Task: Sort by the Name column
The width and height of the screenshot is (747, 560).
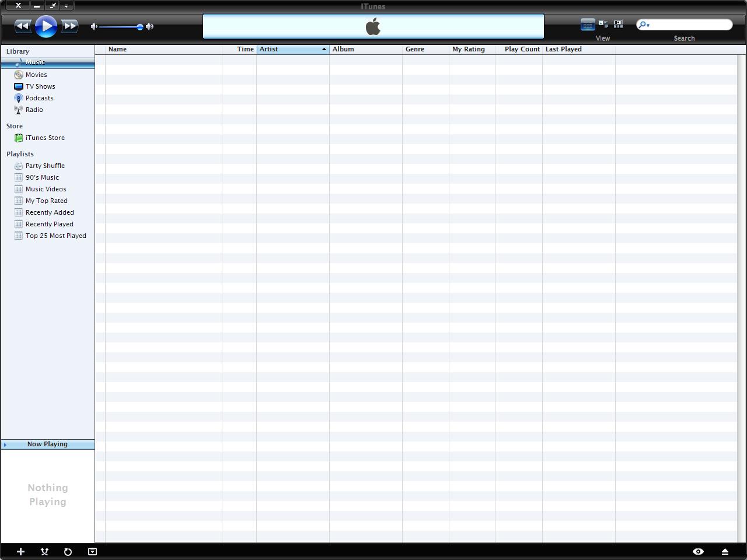Action: point(163,49)
